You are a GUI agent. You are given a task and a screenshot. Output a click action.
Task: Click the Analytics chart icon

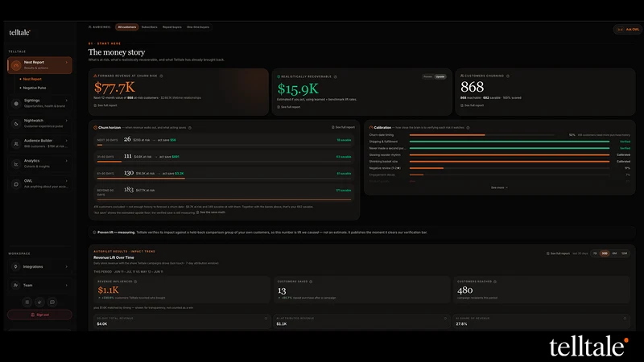tap(16, 164)
